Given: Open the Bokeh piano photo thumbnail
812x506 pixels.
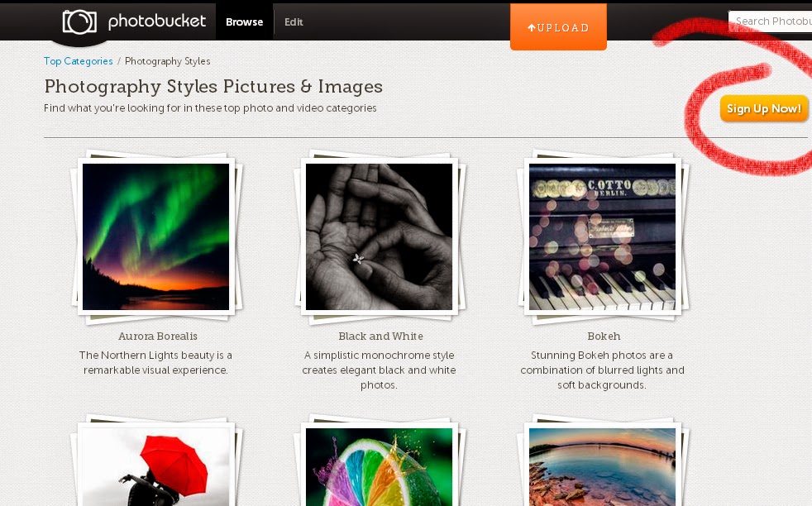Looking at the screenshot, I should (x=602, y=236).
